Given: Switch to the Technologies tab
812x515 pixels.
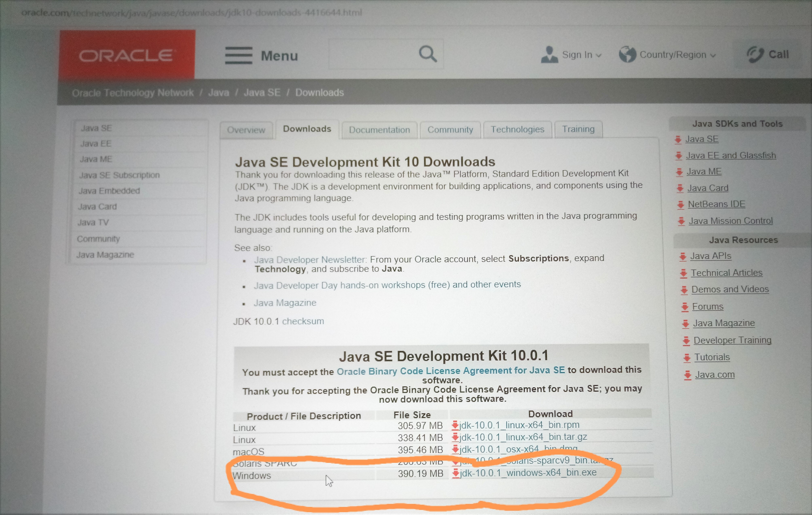Looking at the screenshot, I should pos(517,129).
